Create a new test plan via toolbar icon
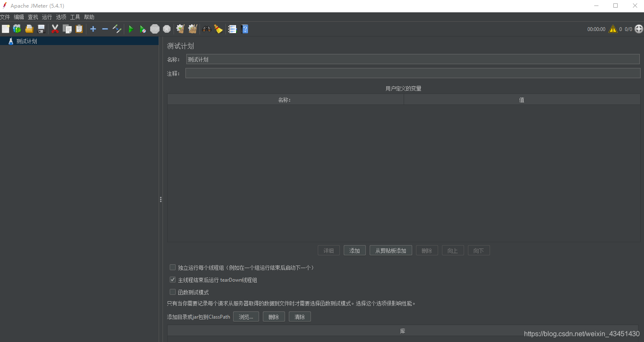This screenshot has height=342, width=644. point(6,29)
